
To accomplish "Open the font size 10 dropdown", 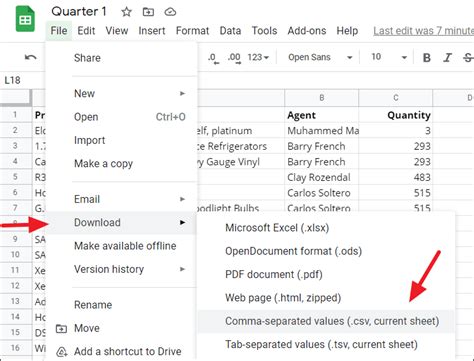I will tap(389, 57).
